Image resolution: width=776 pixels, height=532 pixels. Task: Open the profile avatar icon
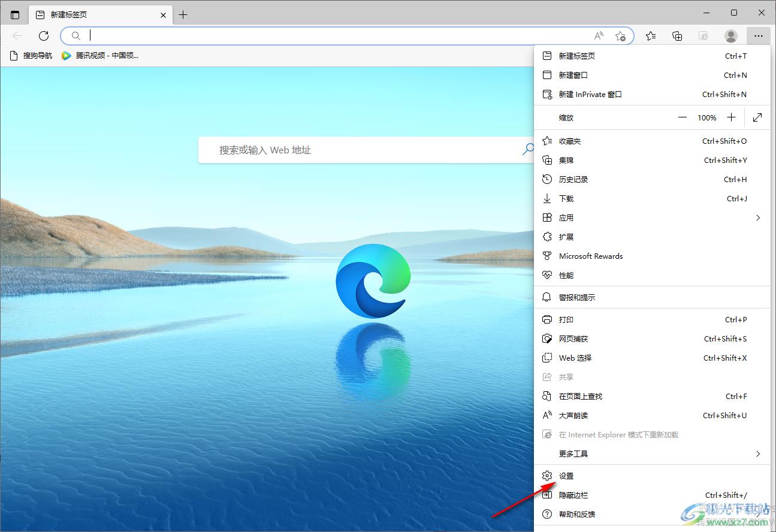coord(731,36)
